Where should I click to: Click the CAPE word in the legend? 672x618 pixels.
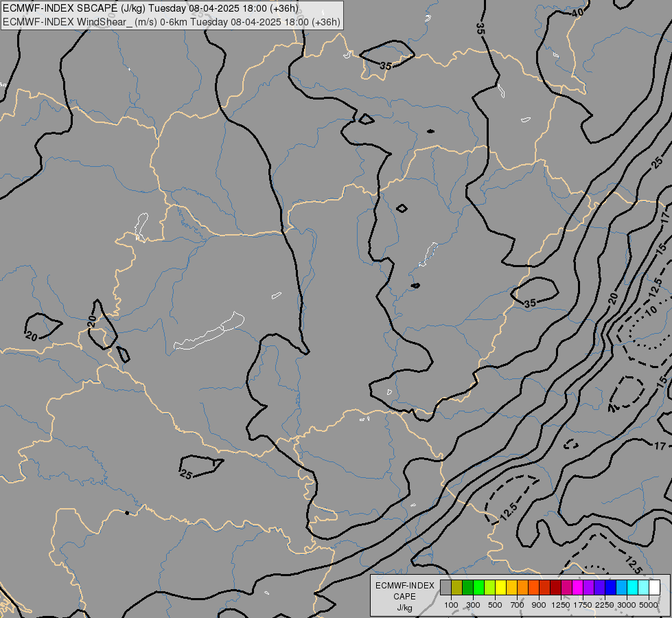point(404,597)
